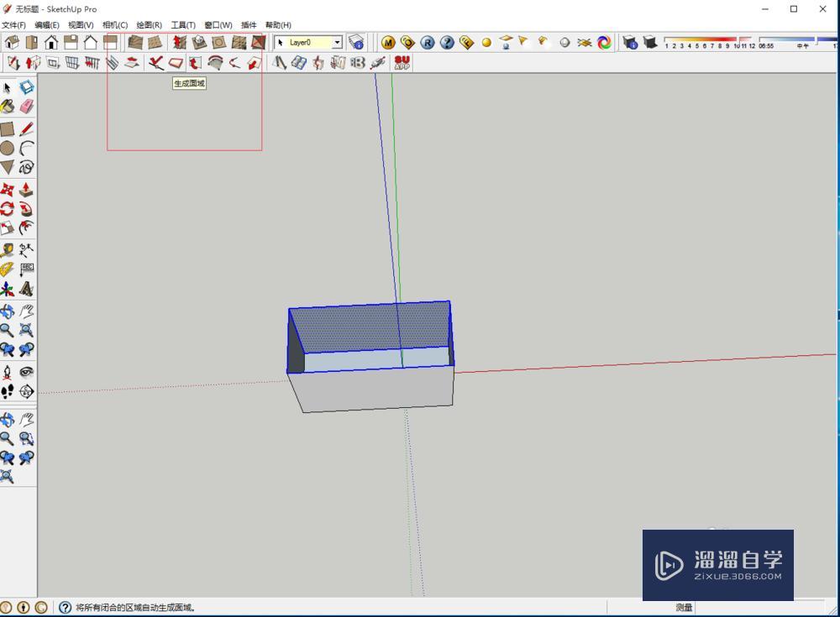Open the 帮助(H) Help menu
The image size is (840, 617).
pyautogui.click(x=279, y=25)
